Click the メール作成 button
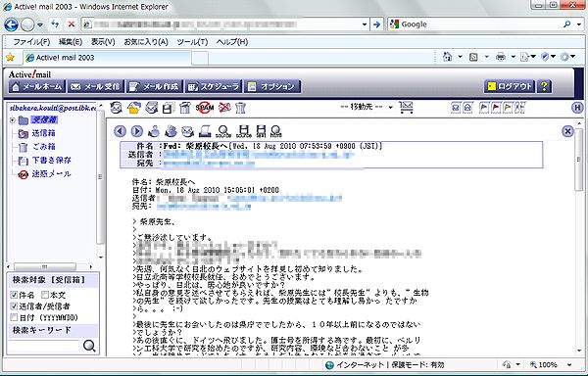 154,86
